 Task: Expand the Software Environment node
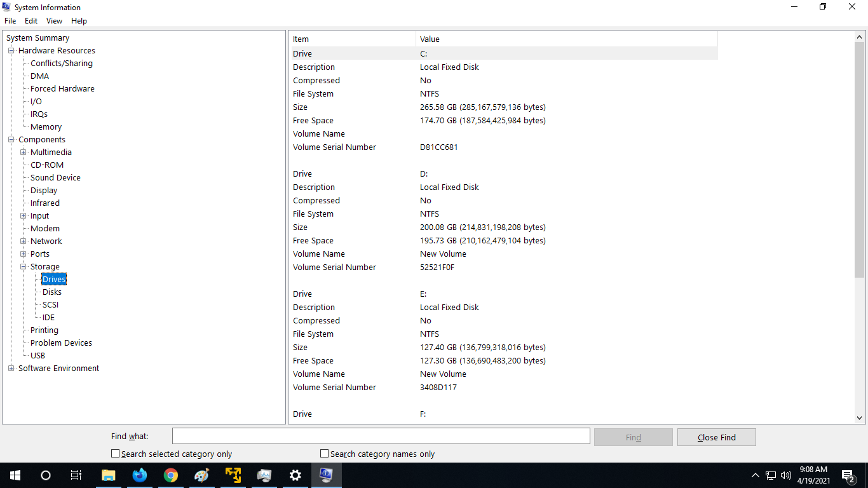click(10, 368)
